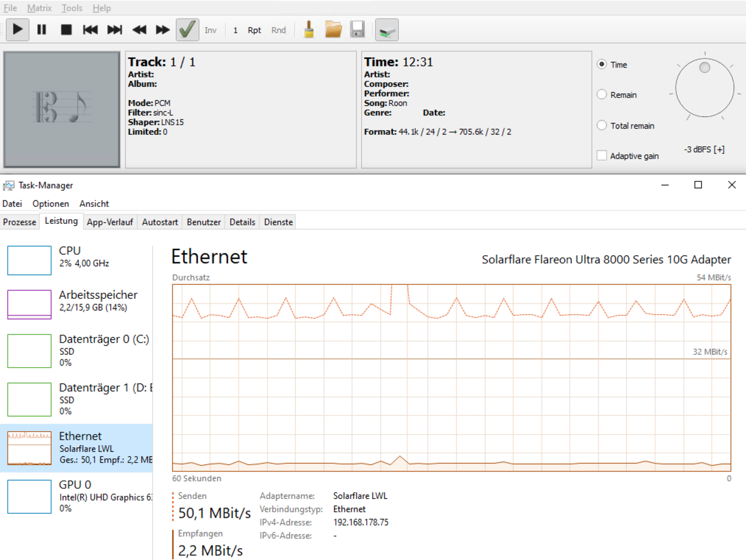Toggle the green checkmark button
This screenshot has height=560, width=746.
[x=187, y=30]
